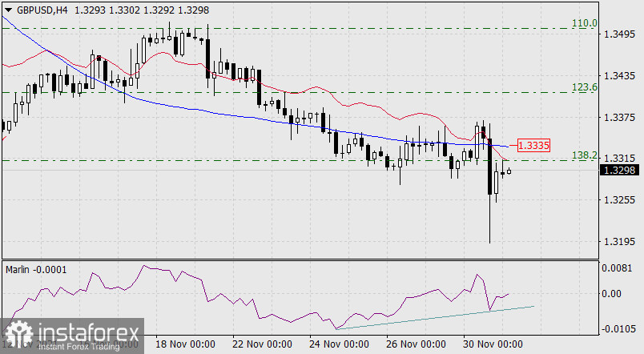Click the black 1.3298 current price tag
This screenshot has height=354, width=644.
pyautogui.click(x=622, y=170)
